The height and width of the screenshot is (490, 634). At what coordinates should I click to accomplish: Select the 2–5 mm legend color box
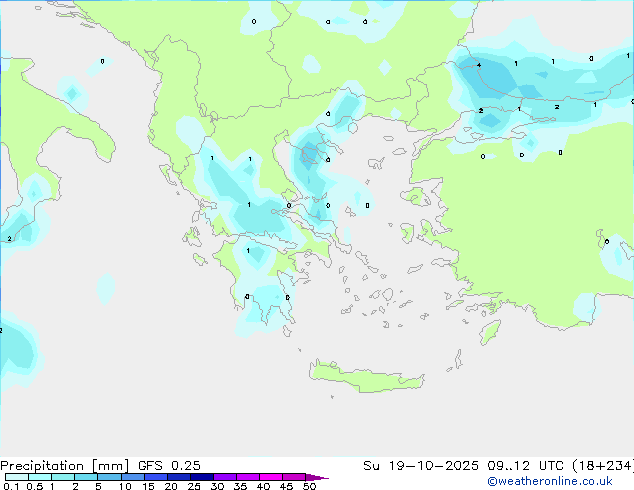[x=86, y=477]
